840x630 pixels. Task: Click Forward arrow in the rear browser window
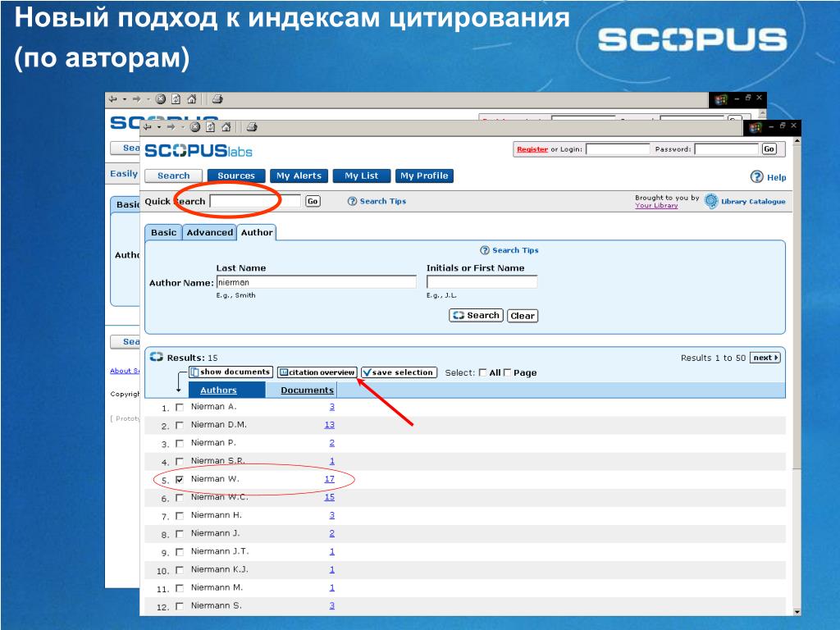coord(137,99)
